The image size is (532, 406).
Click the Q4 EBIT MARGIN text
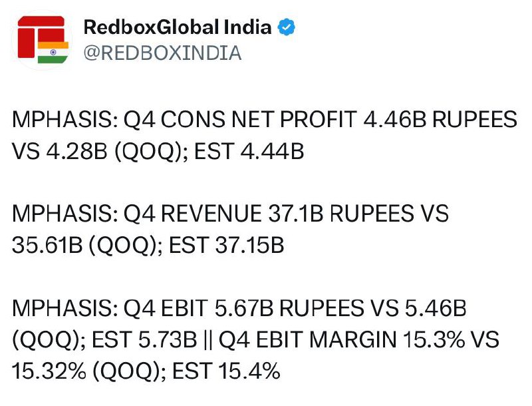308,339
